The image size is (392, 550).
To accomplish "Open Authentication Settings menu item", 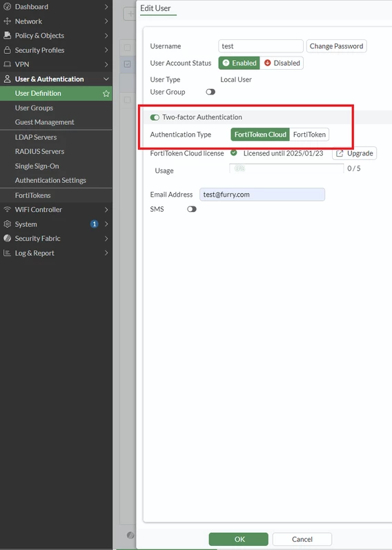I will tap(56, 180).
